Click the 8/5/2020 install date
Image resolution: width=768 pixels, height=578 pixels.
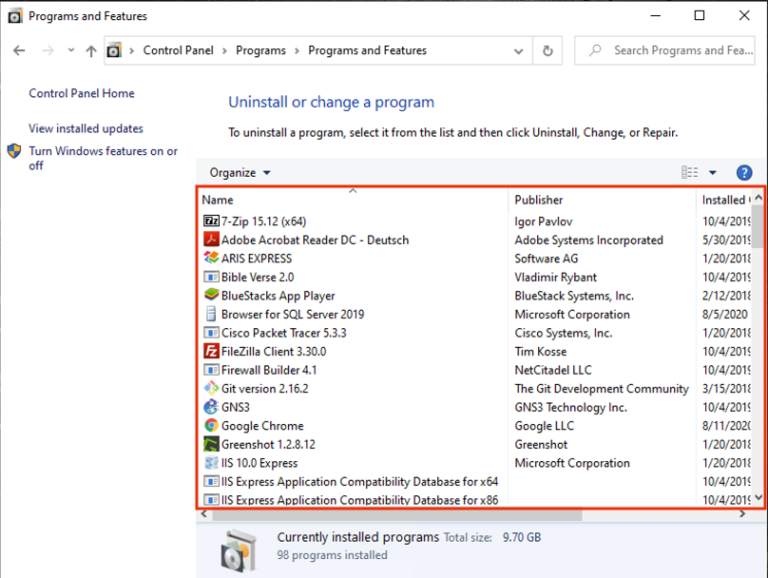tap(724, 314)
